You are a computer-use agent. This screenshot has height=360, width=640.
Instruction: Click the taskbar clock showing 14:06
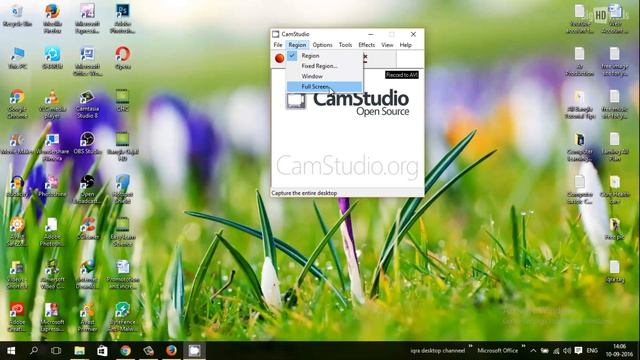[619, 351]
